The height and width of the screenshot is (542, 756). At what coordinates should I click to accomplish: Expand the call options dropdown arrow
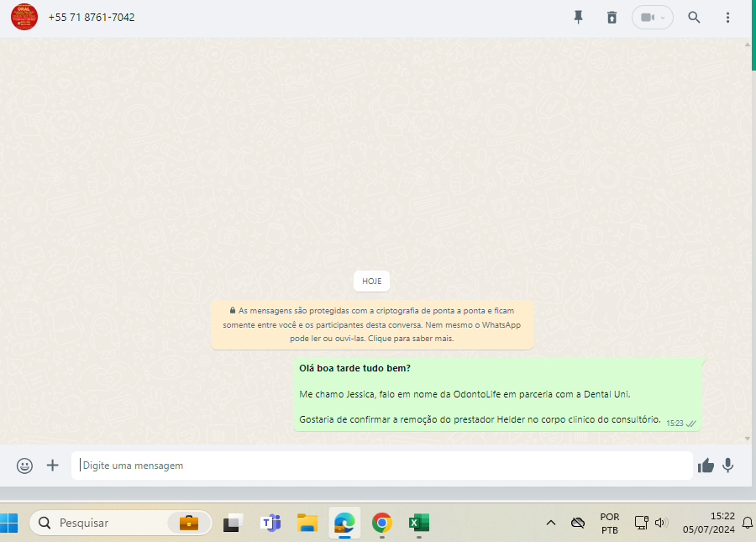tap(663, 18)
